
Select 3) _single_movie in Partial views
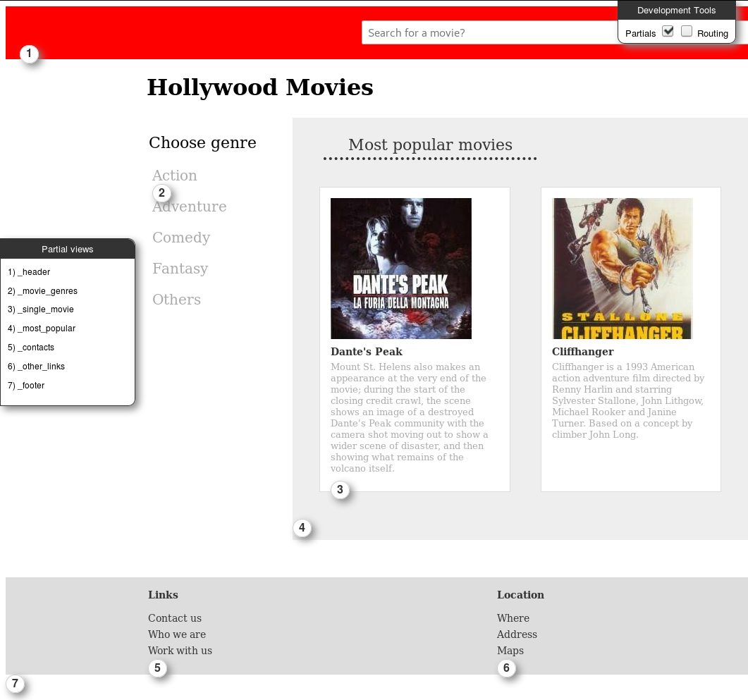click(41, 309)
